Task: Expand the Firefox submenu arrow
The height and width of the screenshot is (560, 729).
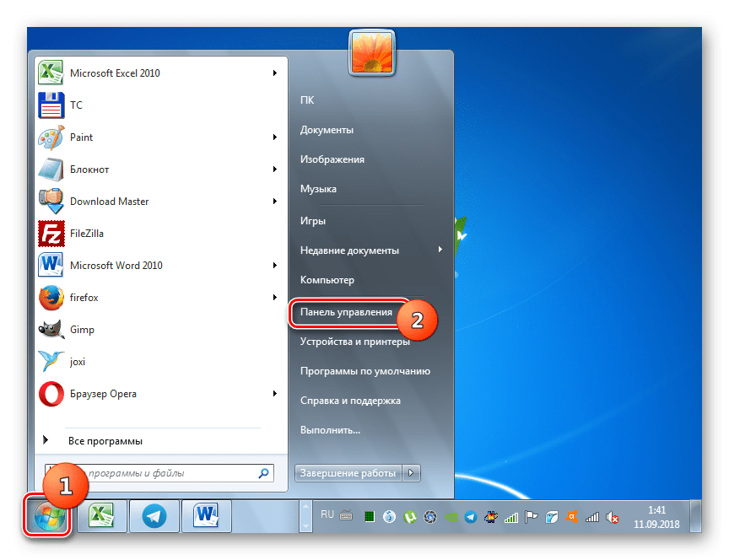Action: 274,297
